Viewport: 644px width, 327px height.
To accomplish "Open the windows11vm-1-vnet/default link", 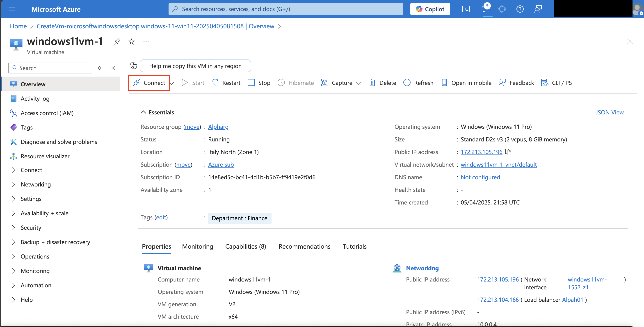I will pos(499,165).
